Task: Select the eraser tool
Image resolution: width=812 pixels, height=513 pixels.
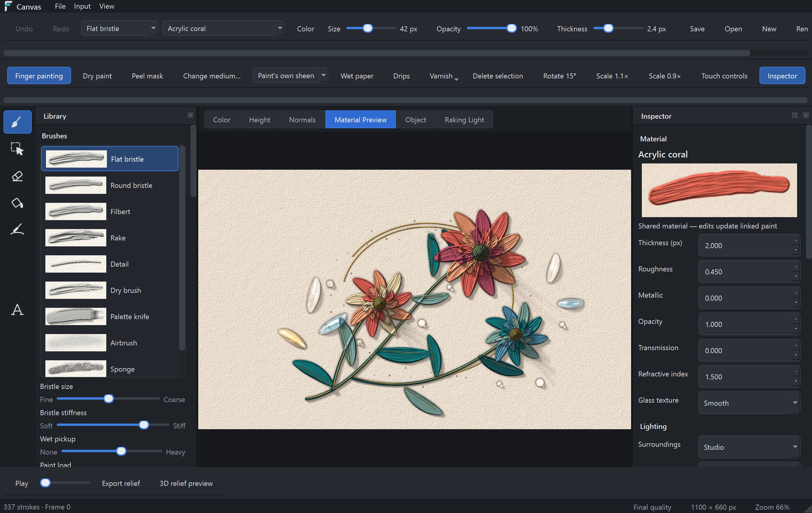Action: pos(17,176)
